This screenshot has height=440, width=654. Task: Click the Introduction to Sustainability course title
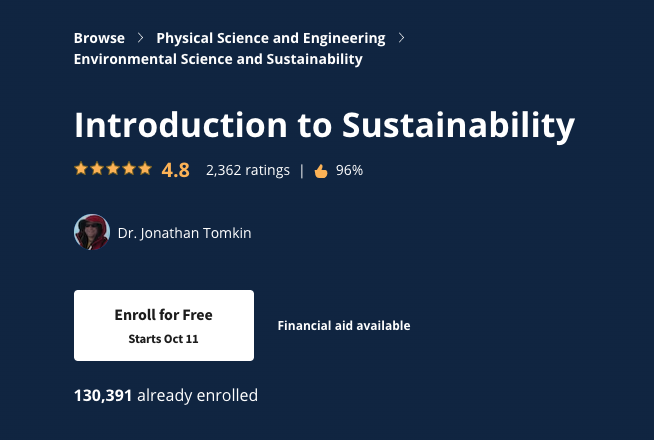[324, 125]
